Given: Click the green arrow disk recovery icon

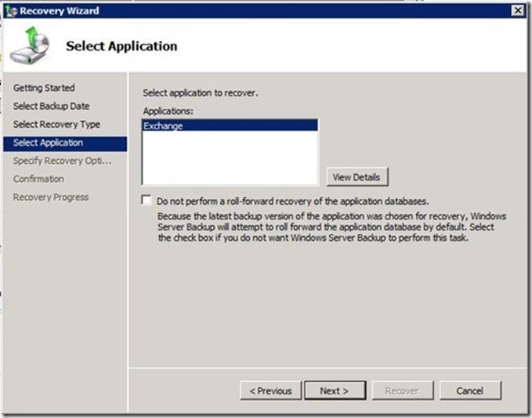Looking at the screenshot, I should 29,46.
